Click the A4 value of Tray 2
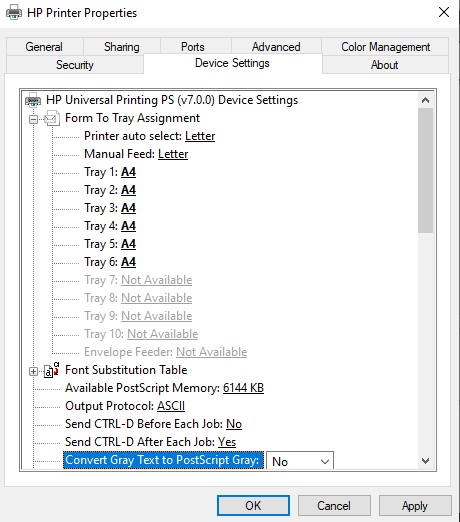This screenshot has height=522, width=460. [128, 190]
